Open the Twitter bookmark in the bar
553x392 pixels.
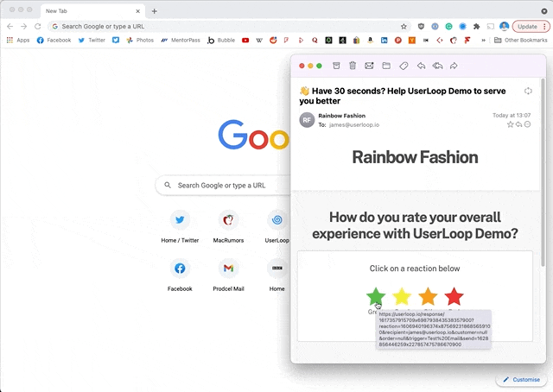coord(92,41)
